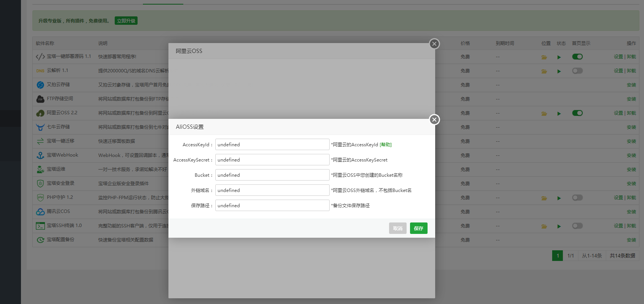Image resolution: width=644 pixels, height=304 pixels.
Task: Click the 宝塔SSH终端 terminal icon
Action: pyautogui.click(x=40, y=226)
